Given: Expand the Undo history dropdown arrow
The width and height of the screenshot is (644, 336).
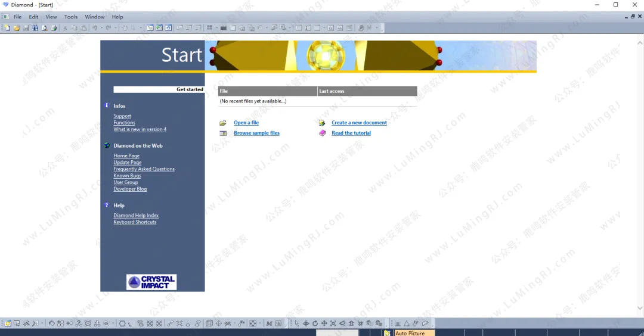Looking at the screenshot, I should click(x=101, y=28).
